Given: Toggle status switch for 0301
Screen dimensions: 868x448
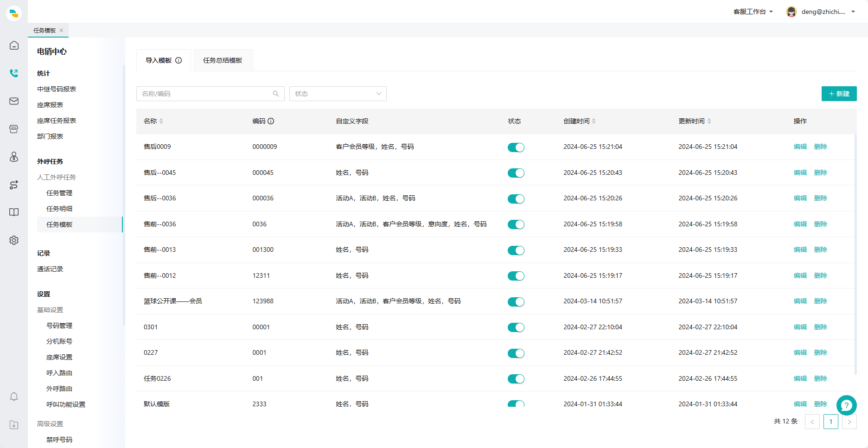Looking at the screenshot, I should [x=516, y=327].
